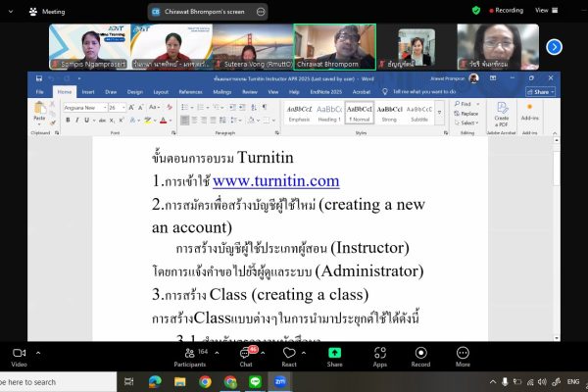Apply the yellow text highlight color
588x392 pixels.
coord(148,121)
